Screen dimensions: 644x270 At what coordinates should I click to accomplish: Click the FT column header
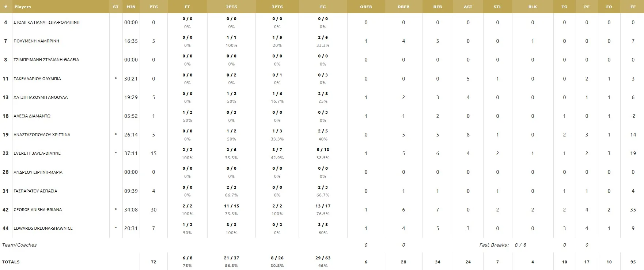(x=187, y=7)
